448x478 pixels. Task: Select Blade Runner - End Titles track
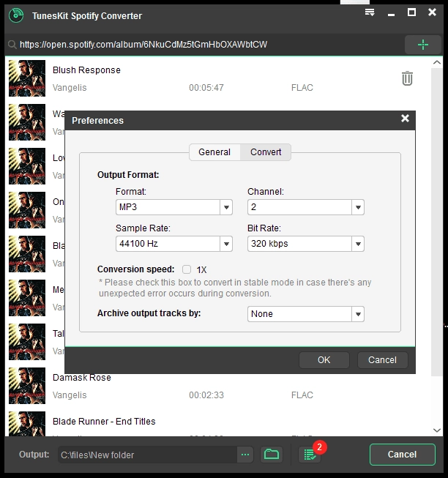pyautogui.click(x=104, y=422)
